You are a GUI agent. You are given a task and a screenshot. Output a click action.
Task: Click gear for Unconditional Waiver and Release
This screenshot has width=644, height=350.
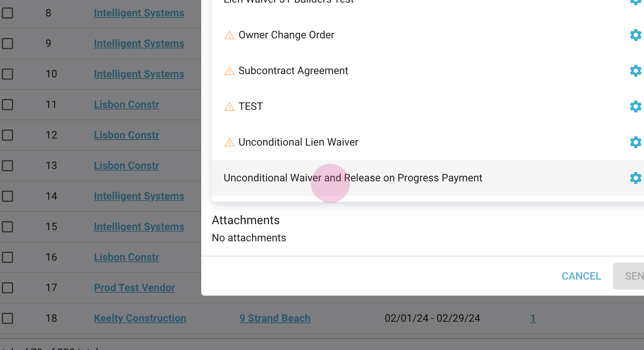(x=635, y=178)
